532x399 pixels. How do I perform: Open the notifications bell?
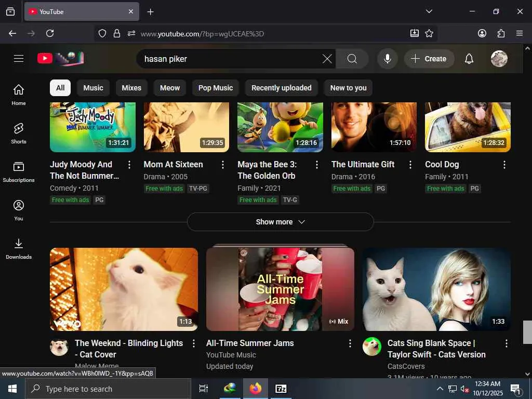(x=469, y=59)
